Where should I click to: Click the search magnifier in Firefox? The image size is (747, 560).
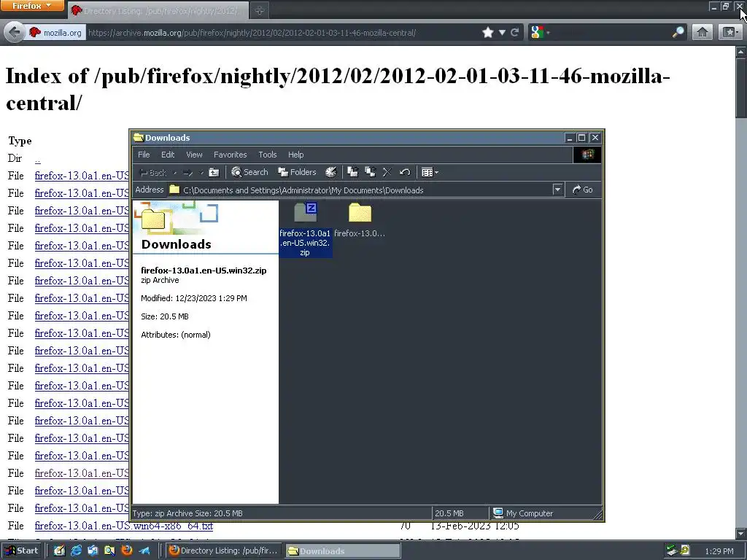coord(678,32)
